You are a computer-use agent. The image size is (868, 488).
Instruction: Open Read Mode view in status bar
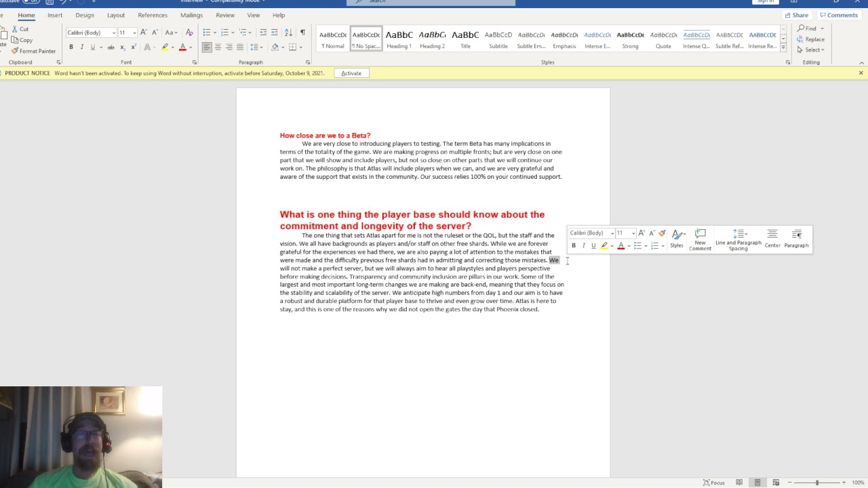tap(739, 483)
